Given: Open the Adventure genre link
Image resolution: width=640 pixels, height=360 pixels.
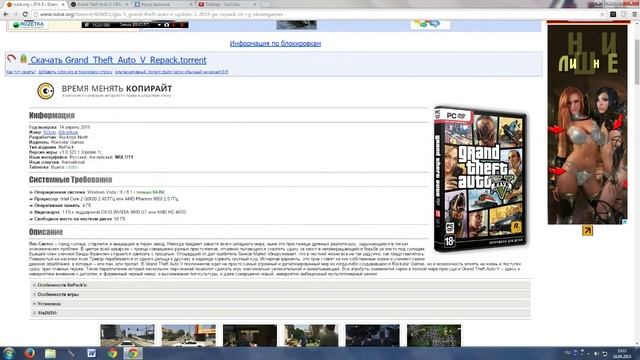Looking at the screenshot, I should (x=68, y=132).
